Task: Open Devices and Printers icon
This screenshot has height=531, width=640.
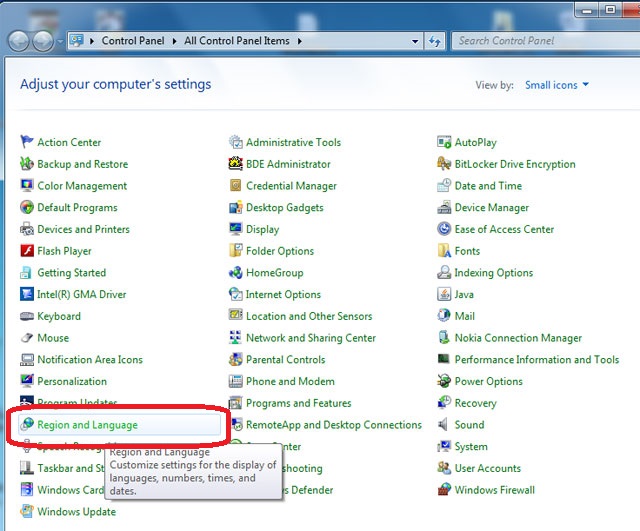Action: tap(27, 229)
